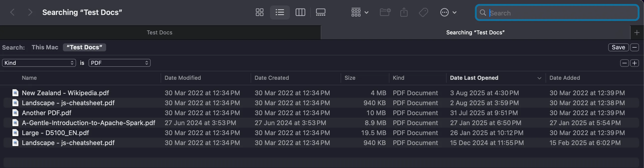644x168 pixels.
Task: Select A-Gentle-Introduction-to-Apache-Spark.pdf icon
Action: (15, 123)
